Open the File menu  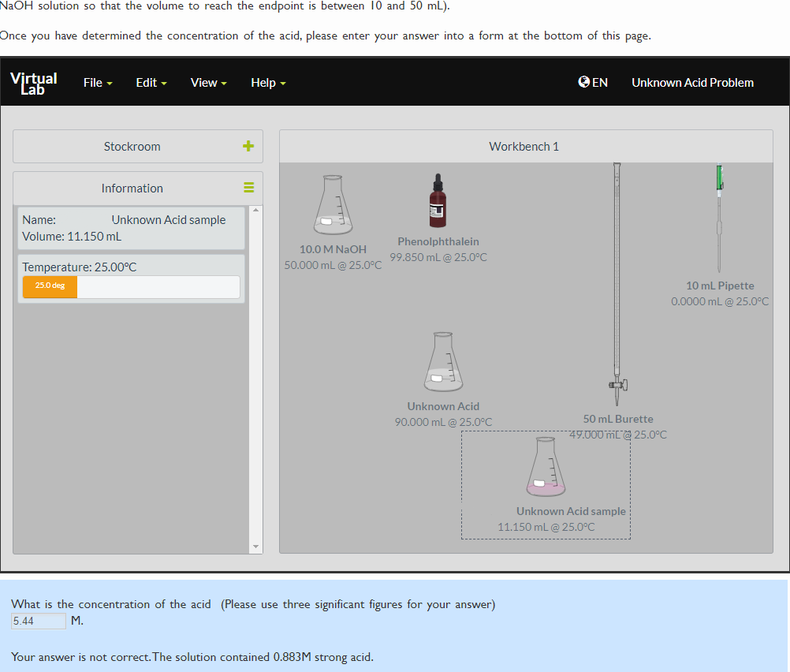[x=98, y=83]
